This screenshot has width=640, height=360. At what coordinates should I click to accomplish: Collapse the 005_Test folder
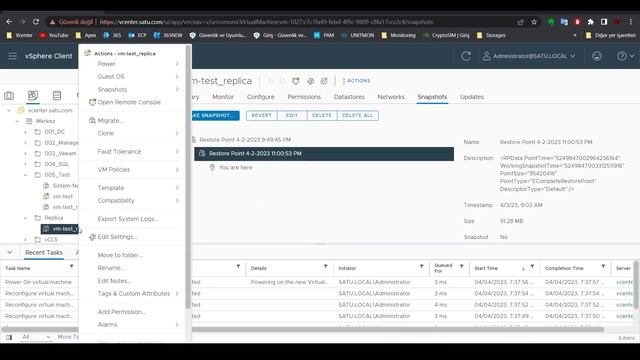point(25,175)
